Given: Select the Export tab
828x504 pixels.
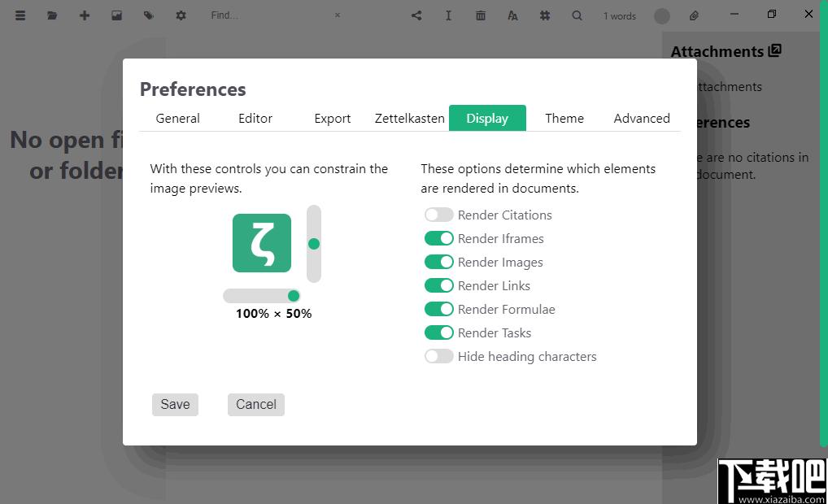Looking at the screenshot, I should pos(332,118).
